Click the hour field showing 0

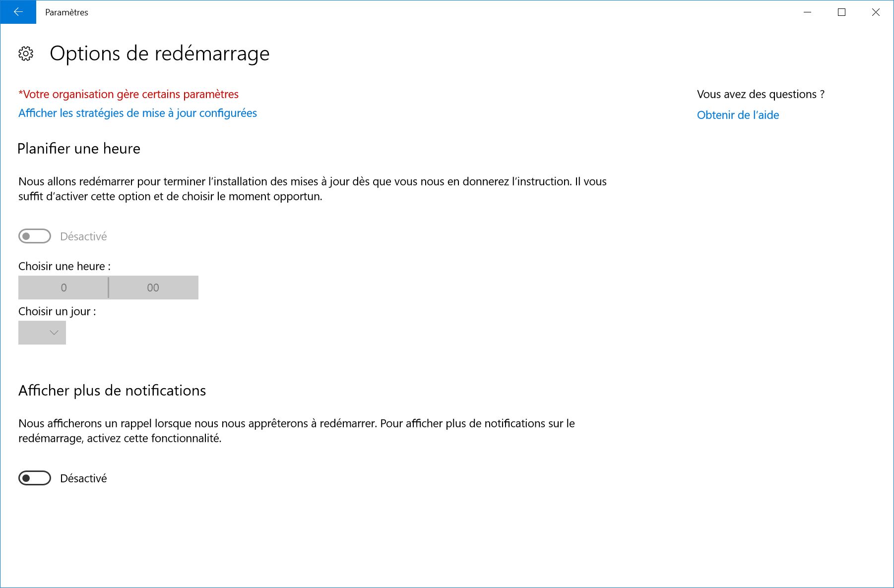tap(63, 287)
